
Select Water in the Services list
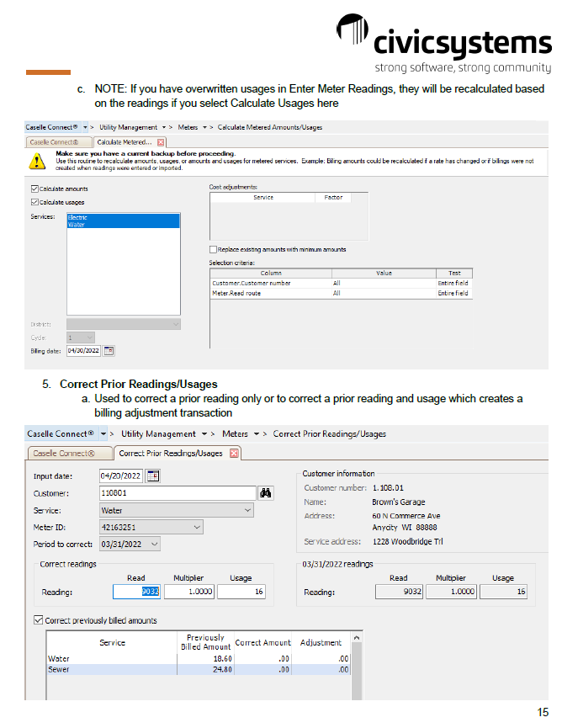point(123,225)
